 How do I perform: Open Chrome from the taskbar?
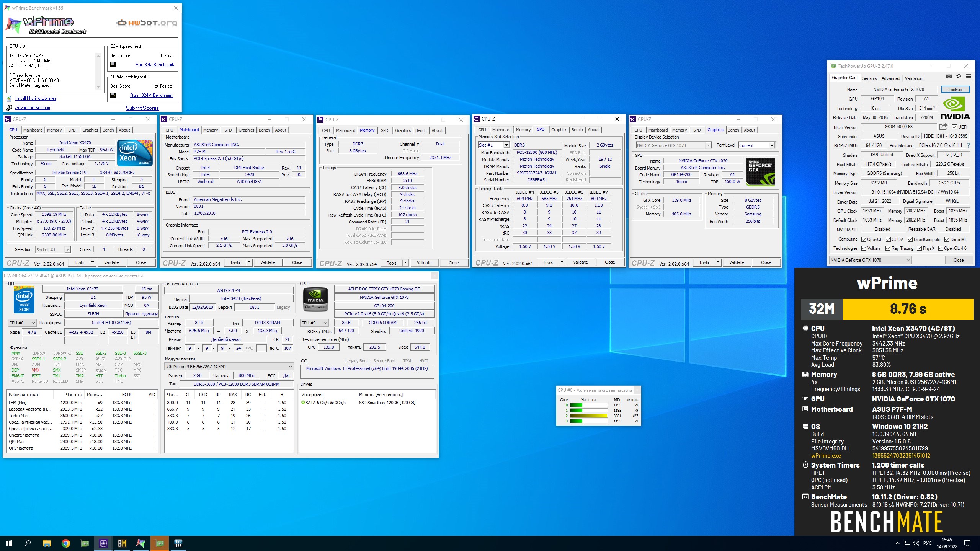[x=65, y=543]
